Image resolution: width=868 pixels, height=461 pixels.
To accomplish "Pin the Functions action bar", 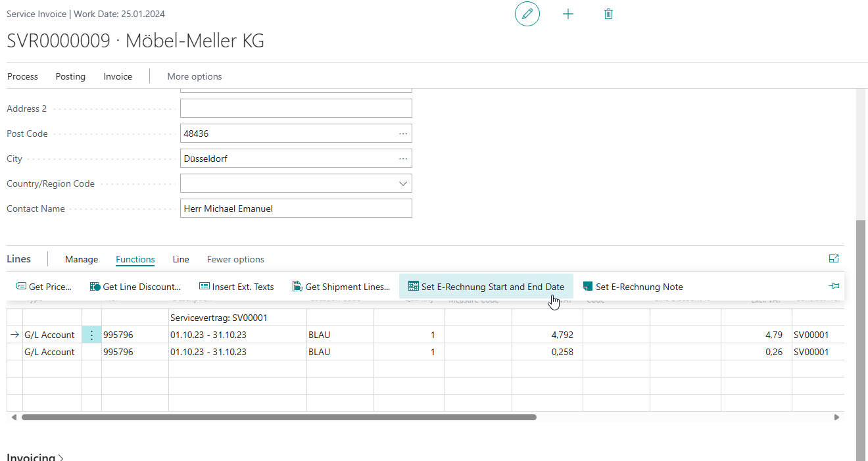I will tap(834, 286).
